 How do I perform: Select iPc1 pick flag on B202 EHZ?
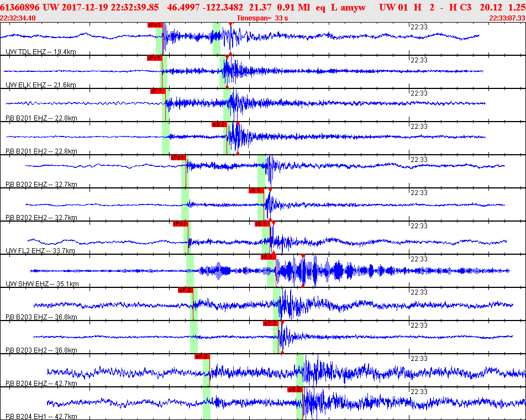pyautogui.click(x=178, y=158)
